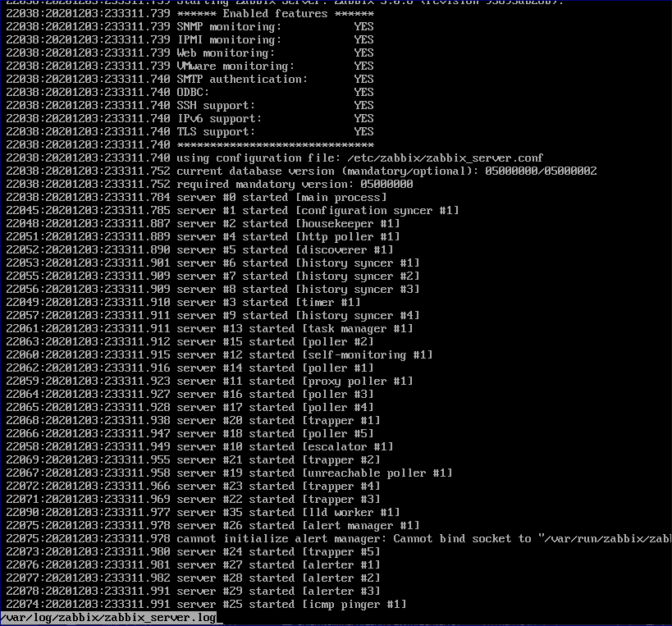Click the "icmp pinger #1" log line

[x=206, y=604]
